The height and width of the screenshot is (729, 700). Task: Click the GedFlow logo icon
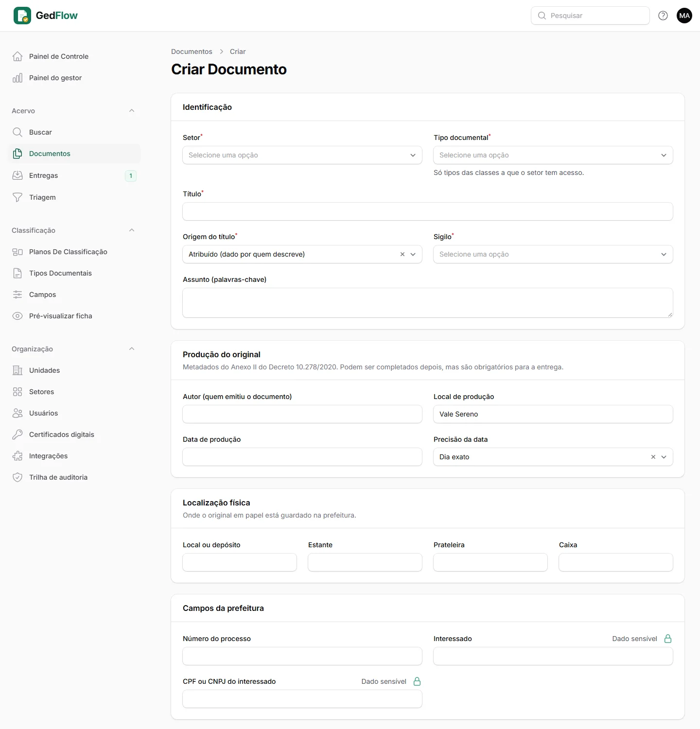click(22, 16)
